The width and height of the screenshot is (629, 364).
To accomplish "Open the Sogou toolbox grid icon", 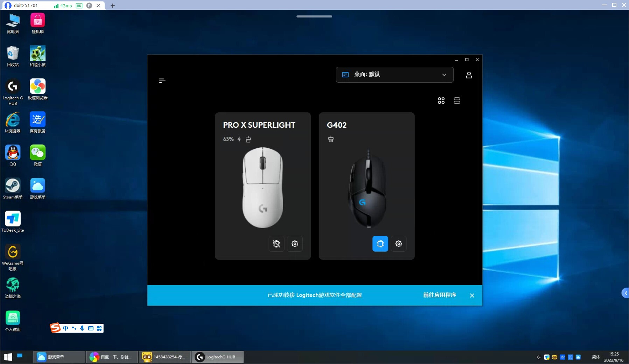I will tap(99, 328).
